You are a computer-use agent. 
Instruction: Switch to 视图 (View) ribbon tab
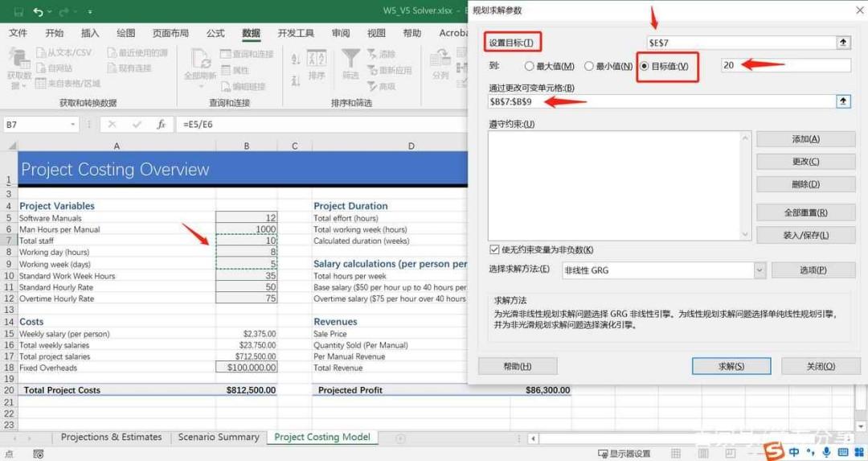(x=376, y=33)
